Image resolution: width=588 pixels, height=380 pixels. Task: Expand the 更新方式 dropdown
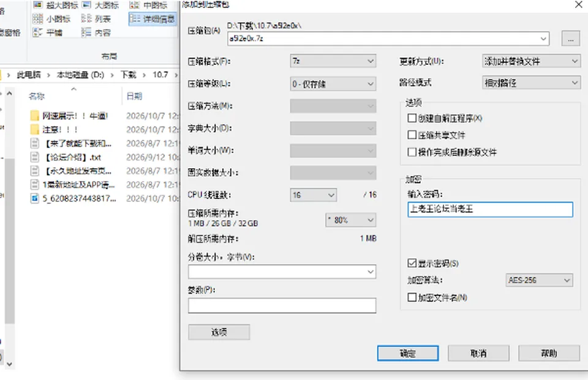[531, 61]
